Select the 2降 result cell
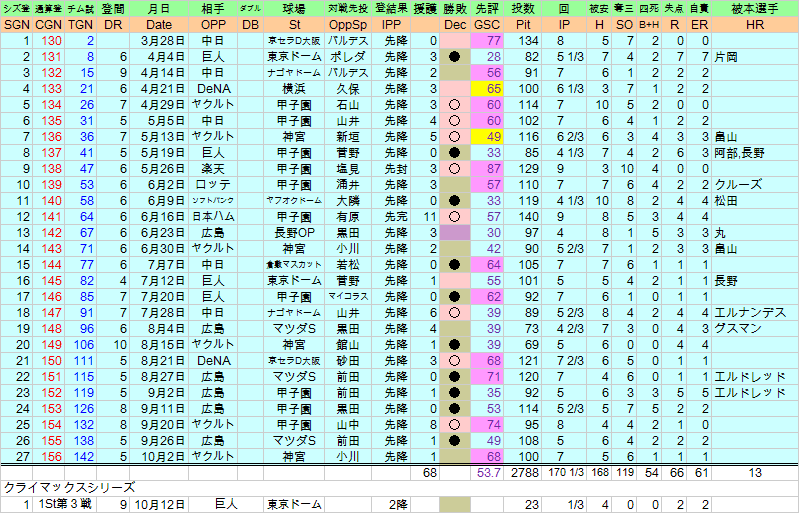Screen dimensions: 799x513 click(391, 505)
